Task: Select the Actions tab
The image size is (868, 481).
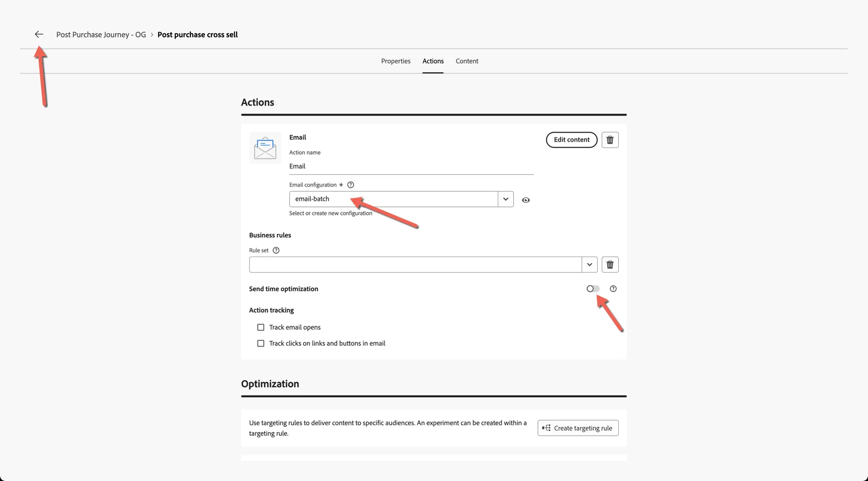Action: pyautogui.click(x=432, y=61)
